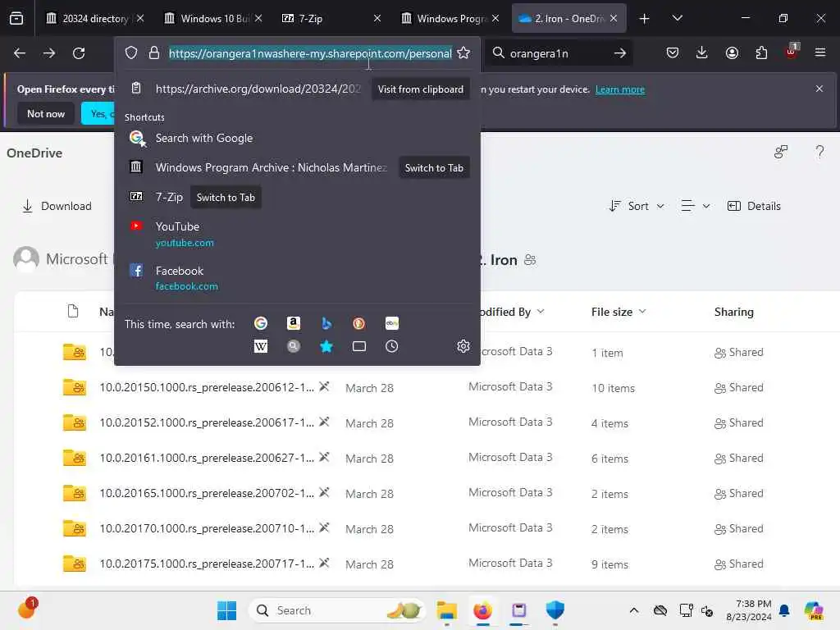Click the Download button in OneDrive
The image size is (840, 630).
(x=57, y=206)
